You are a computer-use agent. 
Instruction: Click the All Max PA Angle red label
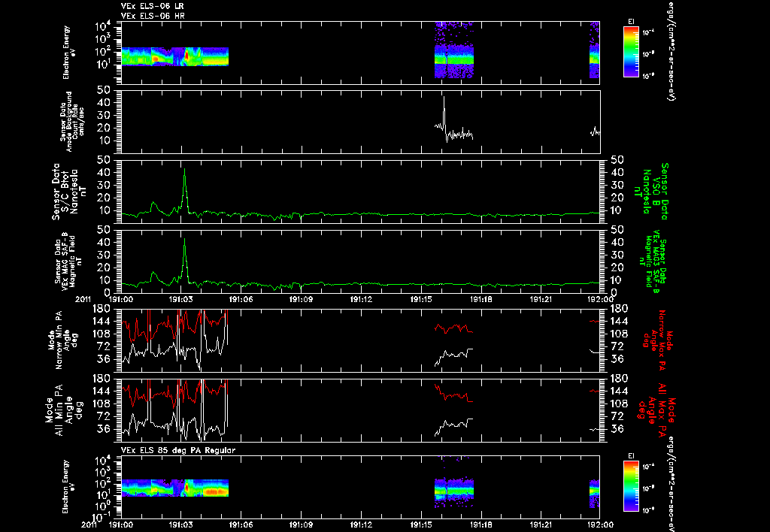click(x=656, y=410)
